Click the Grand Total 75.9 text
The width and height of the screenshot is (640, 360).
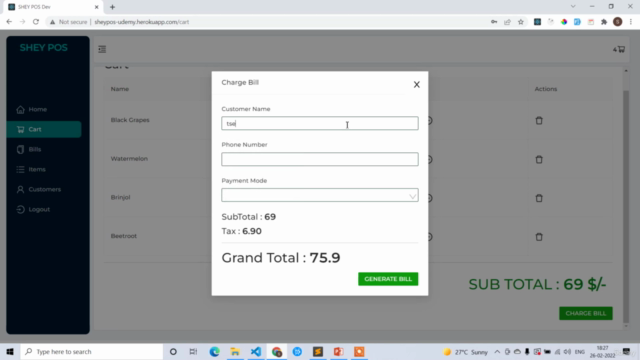pyautogui.click(x=281, y=258)
